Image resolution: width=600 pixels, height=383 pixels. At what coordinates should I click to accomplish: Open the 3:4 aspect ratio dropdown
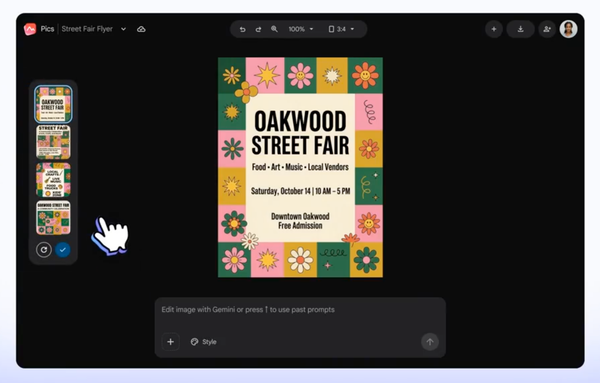pyautogui.click(x=341, y=29)
